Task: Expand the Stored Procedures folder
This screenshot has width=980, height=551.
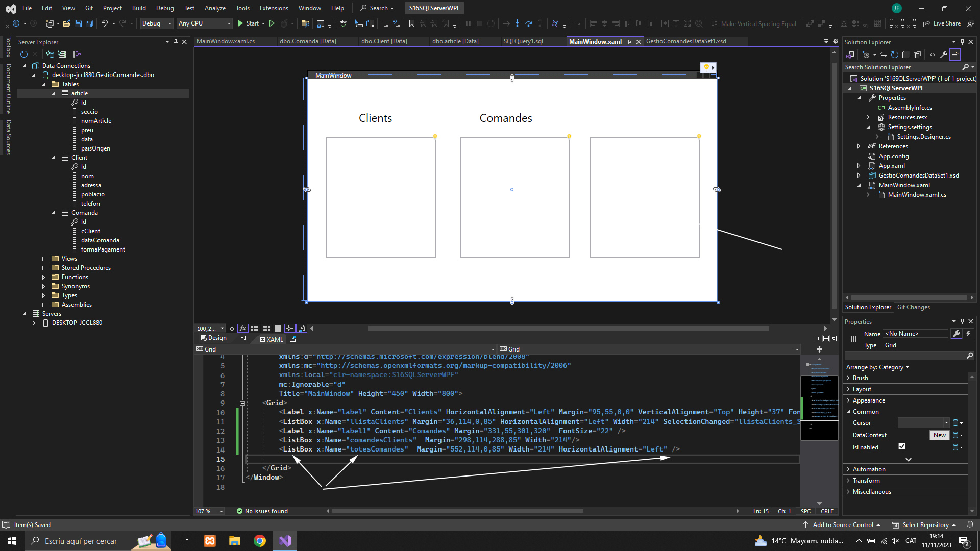Action: point(44,268)
